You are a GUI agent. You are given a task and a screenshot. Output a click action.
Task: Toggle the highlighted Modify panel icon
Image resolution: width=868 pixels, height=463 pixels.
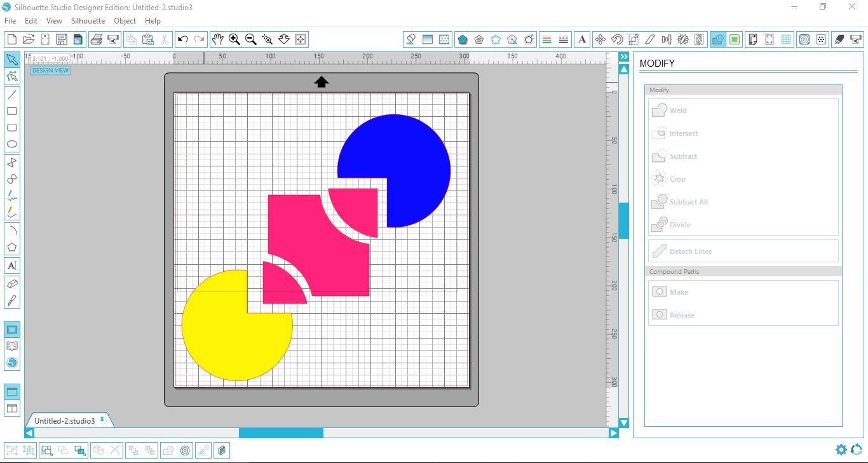[x=717, y=39]
